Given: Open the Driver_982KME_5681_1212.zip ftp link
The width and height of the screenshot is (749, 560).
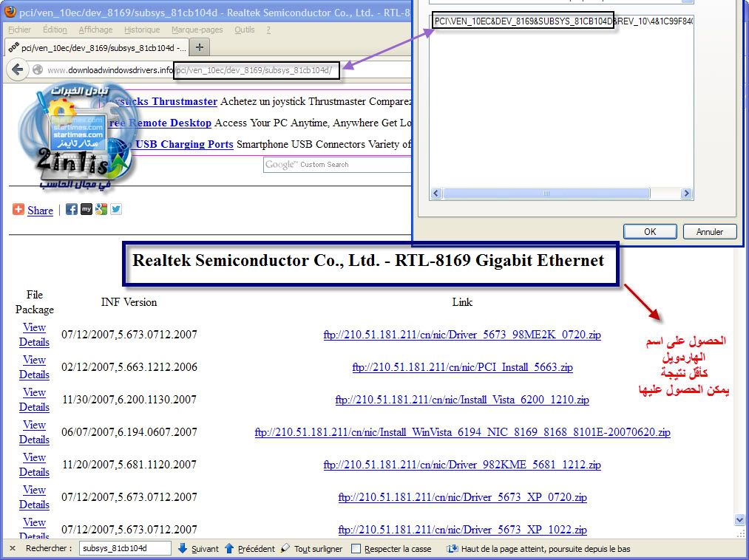Looking at the screenshot, I should (462, 465).
